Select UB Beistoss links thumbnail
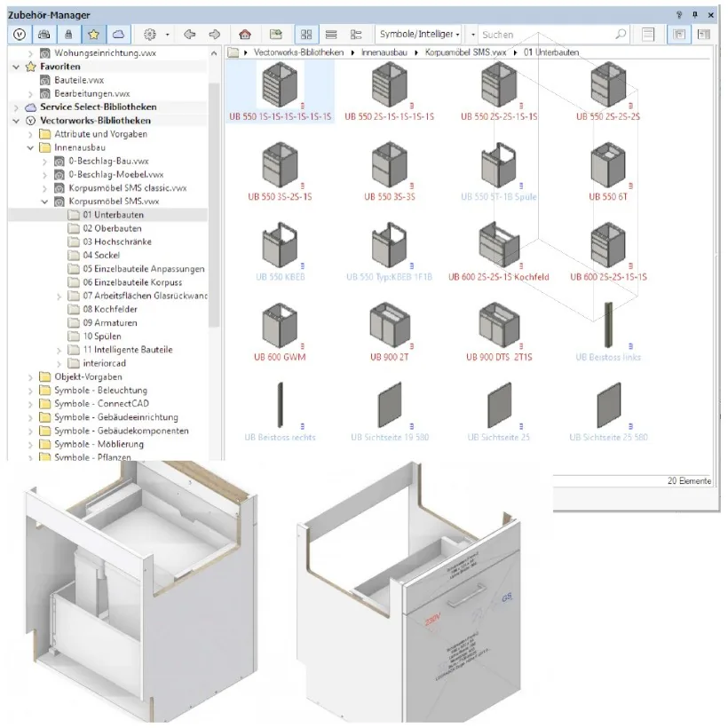The width and height of the screenshot is (728, 728). pyautogui.click(x=608, y=332)
